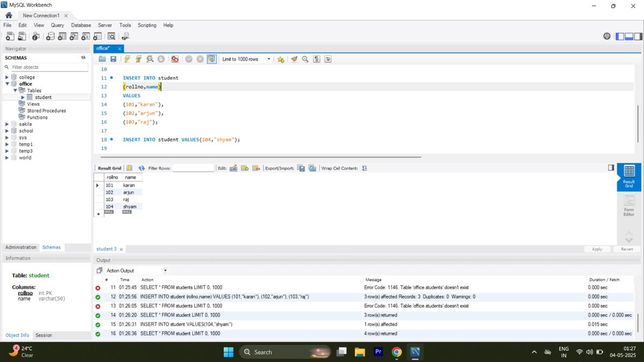Image resolution: width=644 pixels, height=362 pixels.
Task: Toggle the right sidebar panel
Action: tap(638, 36)
